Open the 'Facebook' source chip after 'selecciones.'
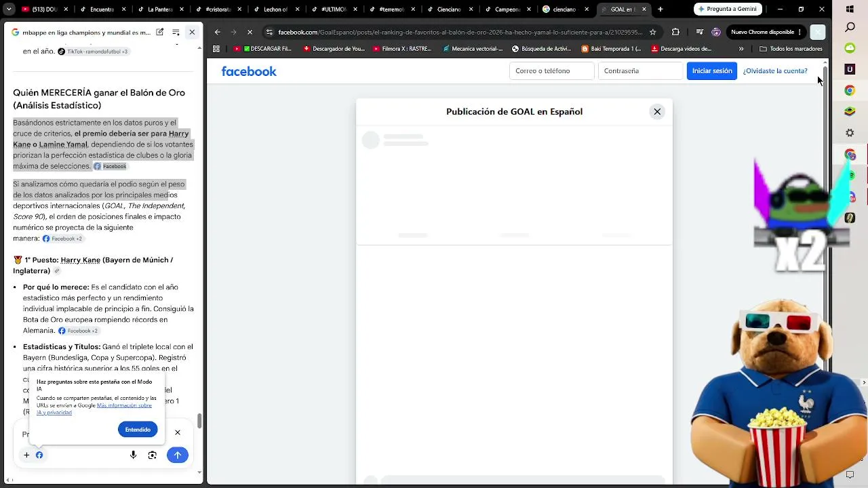 [x=110, y=166]
